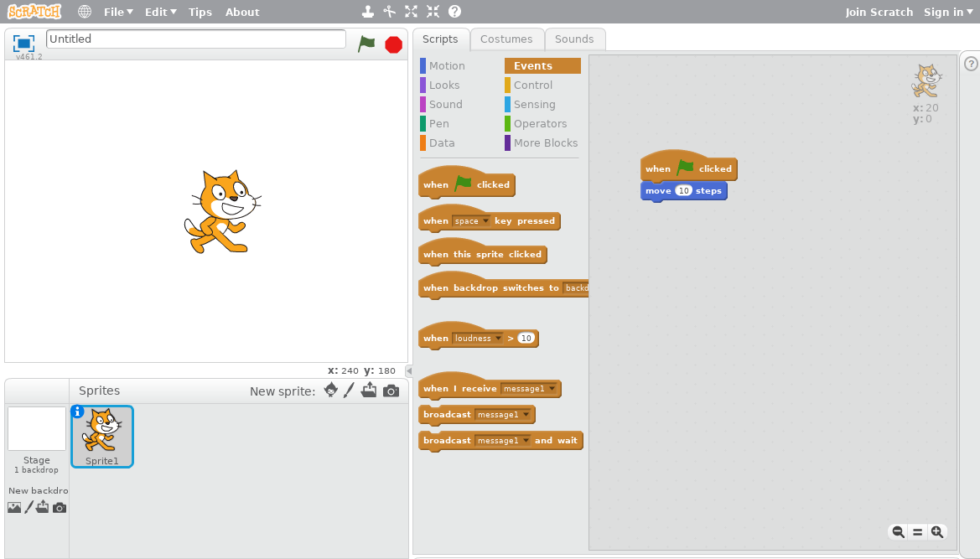Image resolution: width=980 pixels, height=559 pixels.
Task: Select the Sound block category
Action: point(445,104)
